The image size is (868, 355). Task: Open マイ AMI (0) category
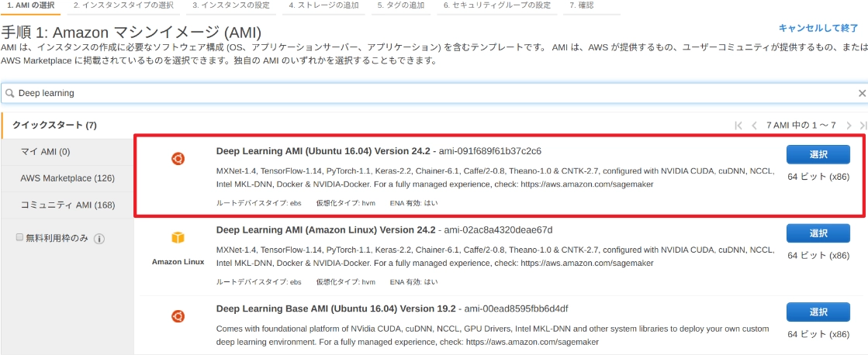tap(68, 151)
